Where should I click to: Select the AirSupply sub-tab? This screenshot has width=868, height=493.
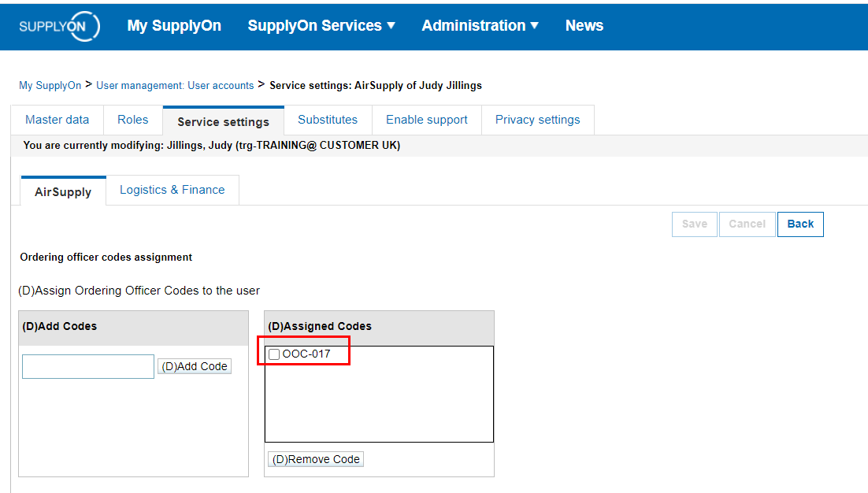coord(63,191)
